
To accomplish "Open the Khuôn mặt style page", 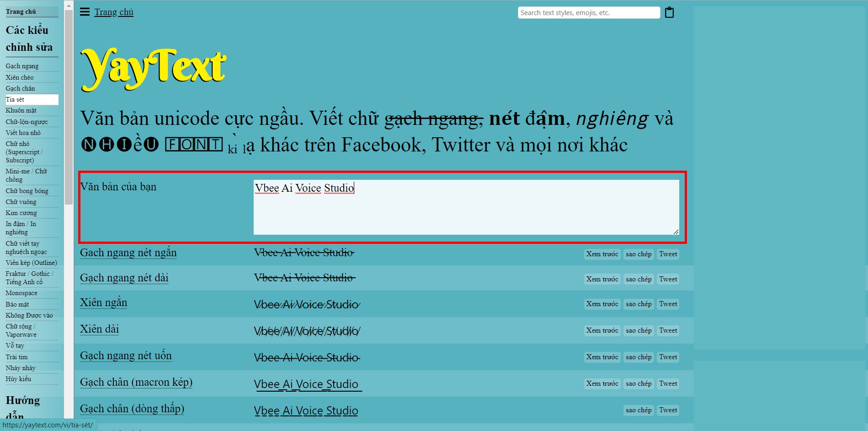I will click(21, 110).
